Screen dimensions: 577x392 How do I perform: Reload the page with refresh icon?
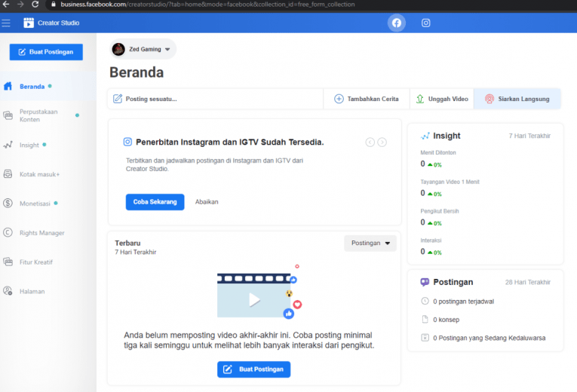(x=35, y=5)
